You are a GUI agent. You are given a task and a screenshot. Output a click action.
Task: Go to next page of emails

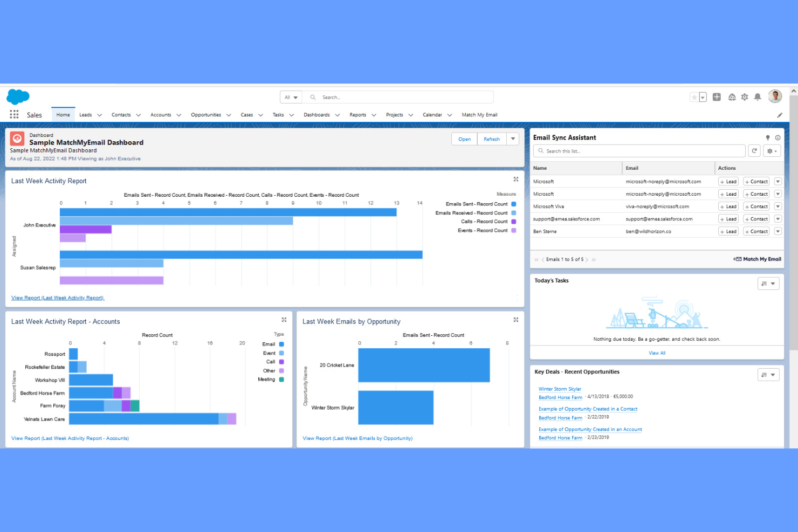point(587,260)
